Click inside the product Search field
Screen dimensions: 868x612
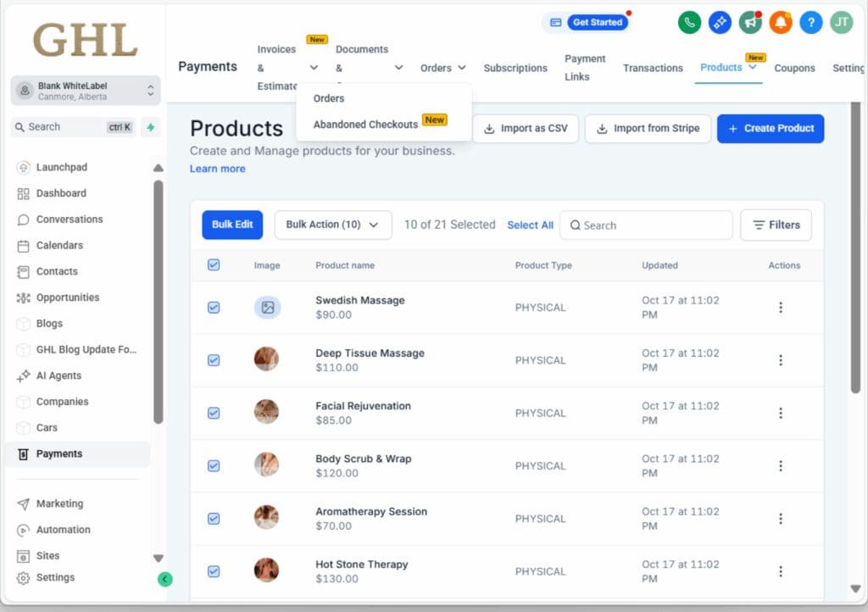pos(646,225)
